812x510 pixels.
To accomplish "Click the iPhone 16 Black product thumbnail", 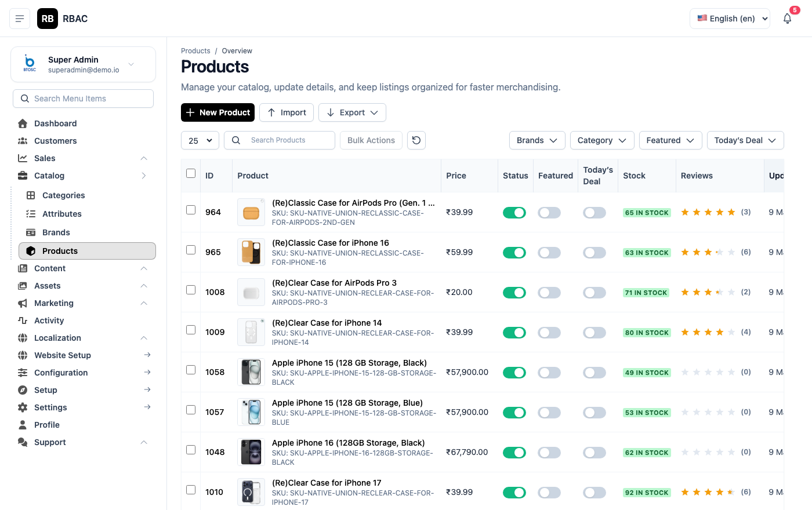I will pyautogui.click(x=251, y=452).
